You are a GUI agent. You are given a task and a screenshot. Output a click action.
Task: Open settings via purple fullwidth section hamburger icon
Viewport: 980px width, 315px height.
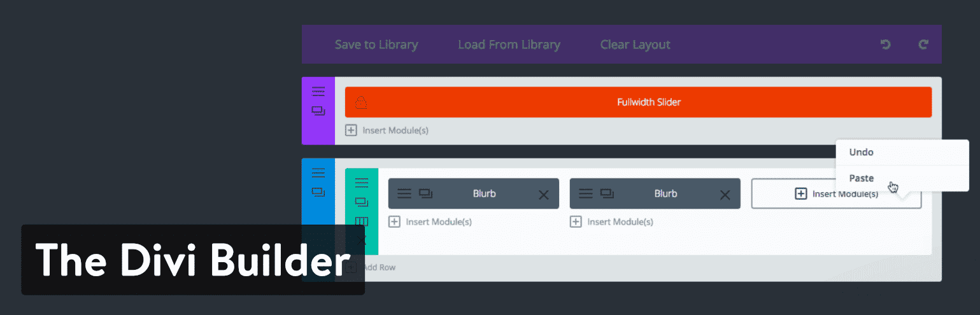coord(318,92)
